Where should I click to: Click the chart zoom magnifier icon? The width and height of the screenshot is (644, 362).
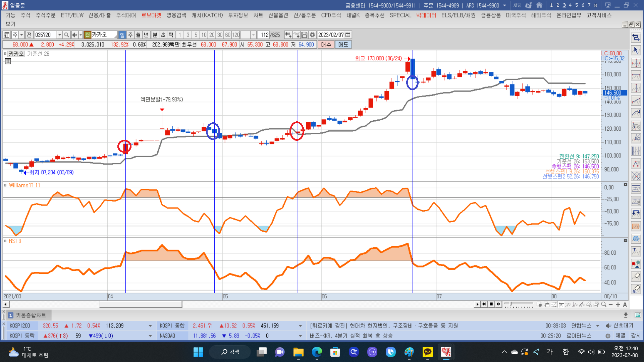604,304
